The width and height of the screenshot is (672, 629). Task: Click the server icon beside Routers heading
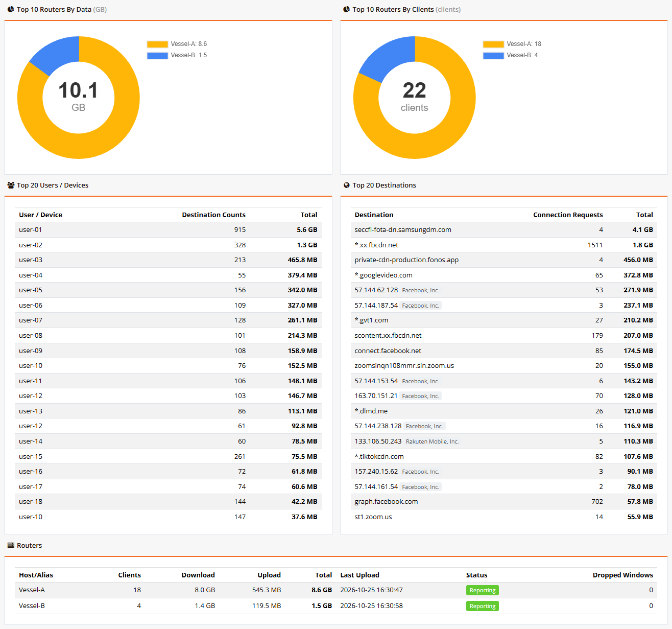[11, 545]
